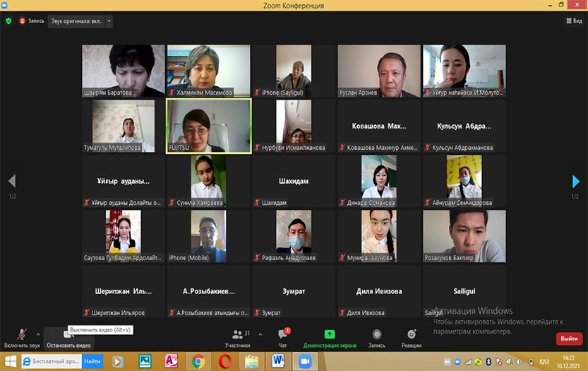Open the Вид view layout menu
This screenshot has height=371, width=588.
pos(573,21)
